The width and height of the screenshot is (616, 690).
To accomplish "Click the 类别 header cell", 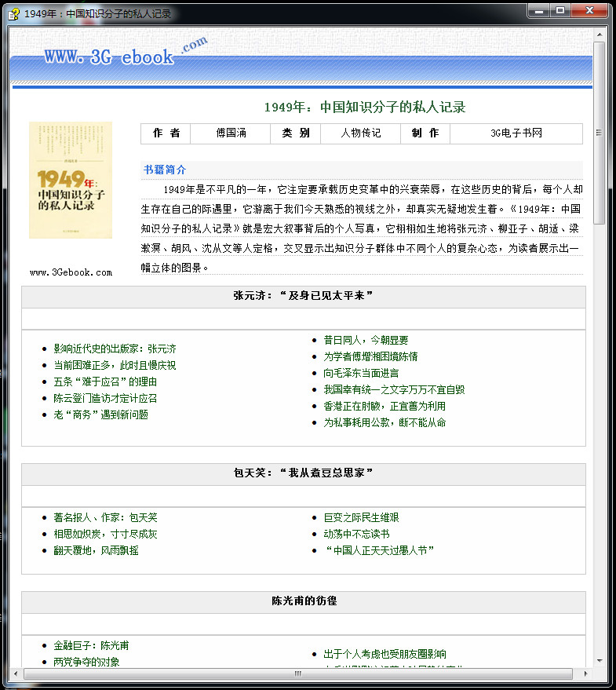I will pos(296,133).
